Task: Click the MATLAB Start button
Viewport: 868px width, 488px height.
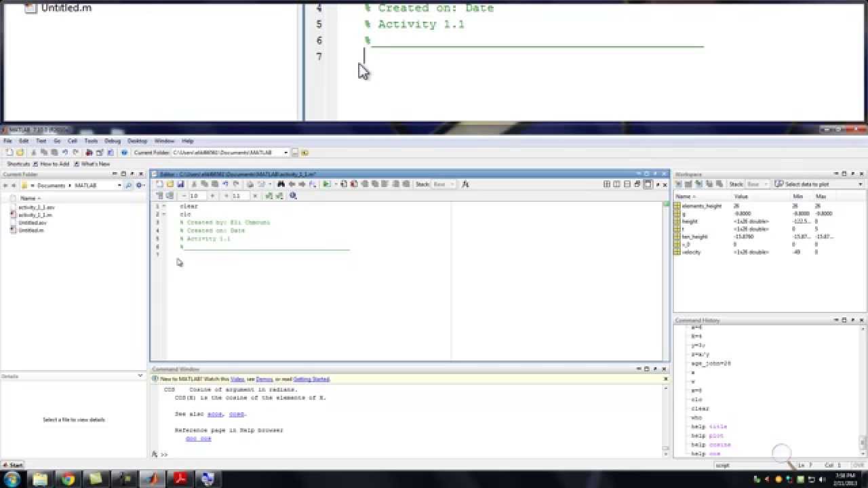Action: pos(12,465)
